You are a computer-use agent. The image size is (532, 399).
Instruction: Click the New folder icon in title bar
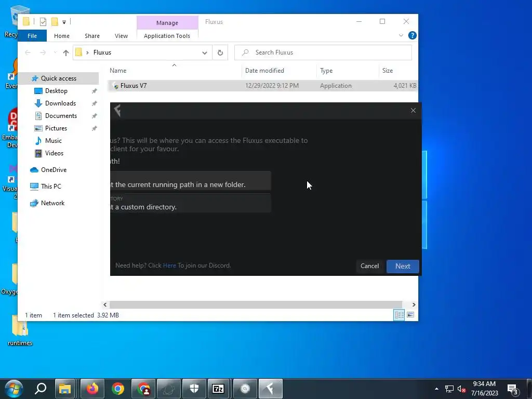click(x=55, y=22)
